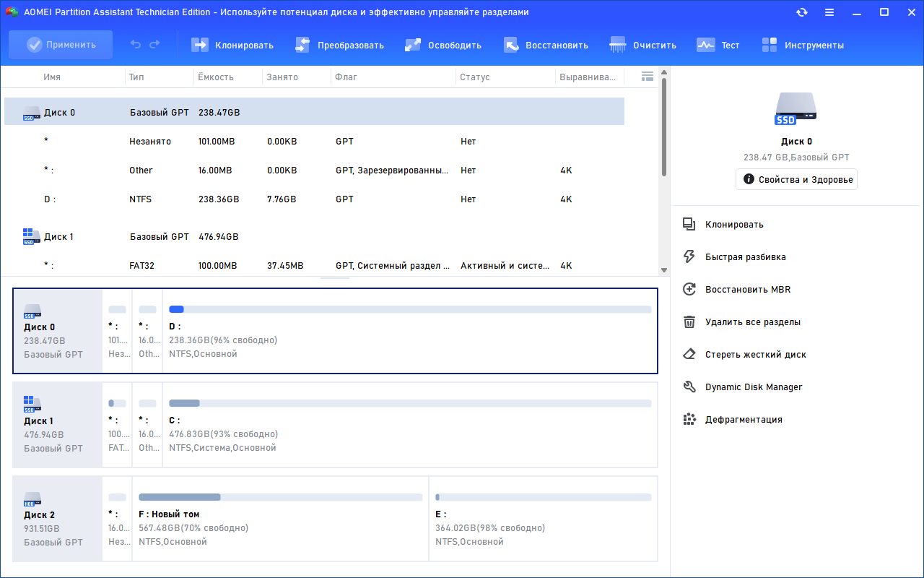Viewport: 924px width, 578px height.
Task: Sort by the Статус column header
Action: pyautogui.click(x=475, y=77)
